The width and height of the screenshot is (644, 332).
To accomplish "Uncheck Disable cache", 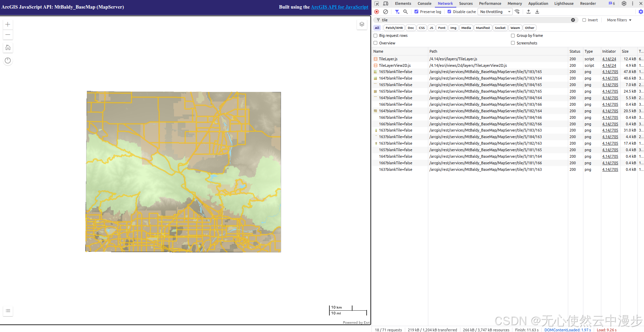I will pos(449,12).
